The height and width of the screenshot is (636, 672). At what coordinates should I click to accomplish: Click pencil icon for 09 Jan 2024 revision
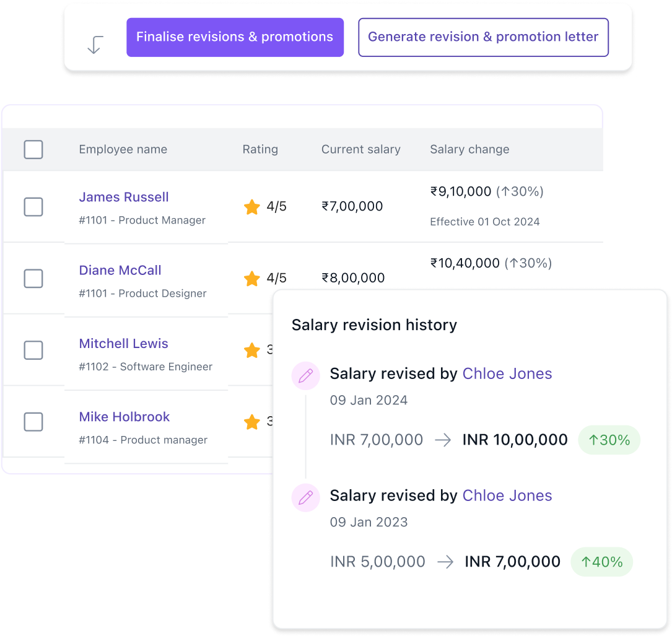(305, 376)
